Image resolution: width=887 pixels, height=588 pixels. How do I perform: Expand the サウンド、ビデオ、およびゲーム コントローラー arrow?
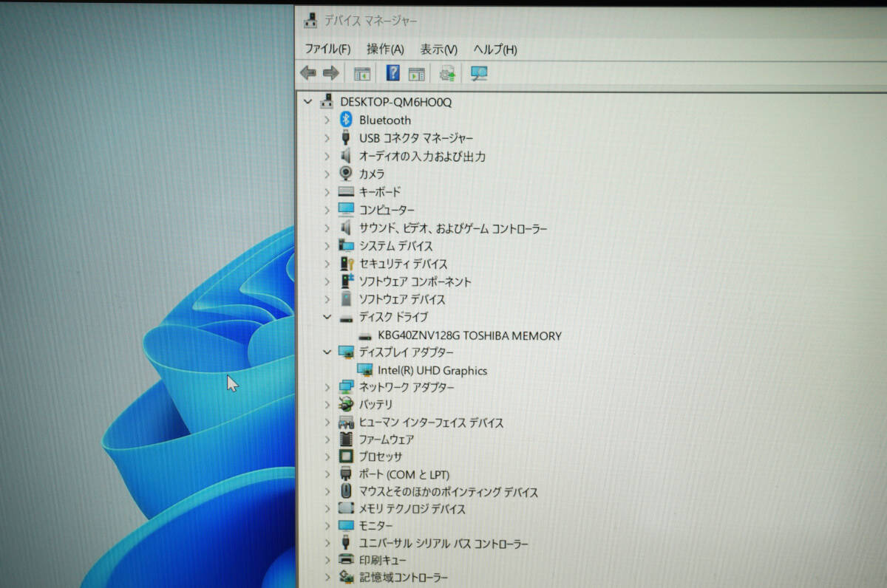click(327, 228)
